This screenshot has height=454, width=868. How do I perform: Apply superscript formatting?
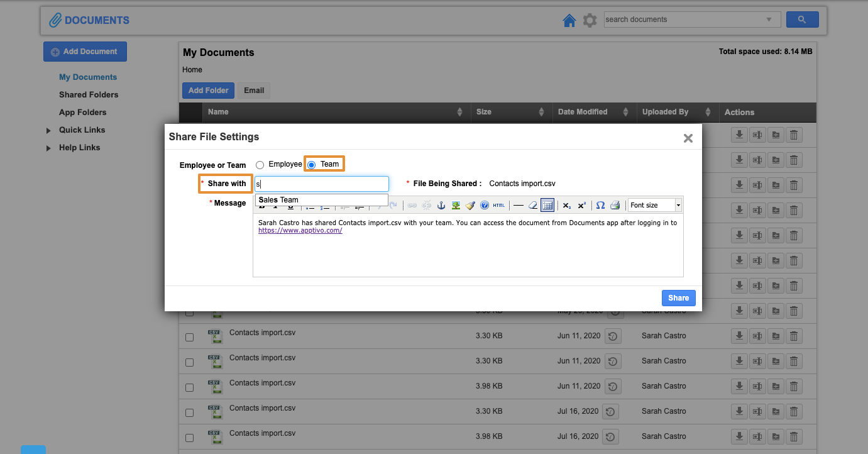pyautogui.click(x=581, y=205)
